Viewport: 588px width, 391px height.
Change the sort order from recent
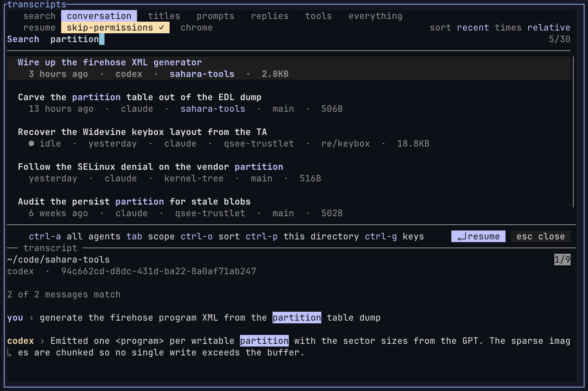[473, 27]
